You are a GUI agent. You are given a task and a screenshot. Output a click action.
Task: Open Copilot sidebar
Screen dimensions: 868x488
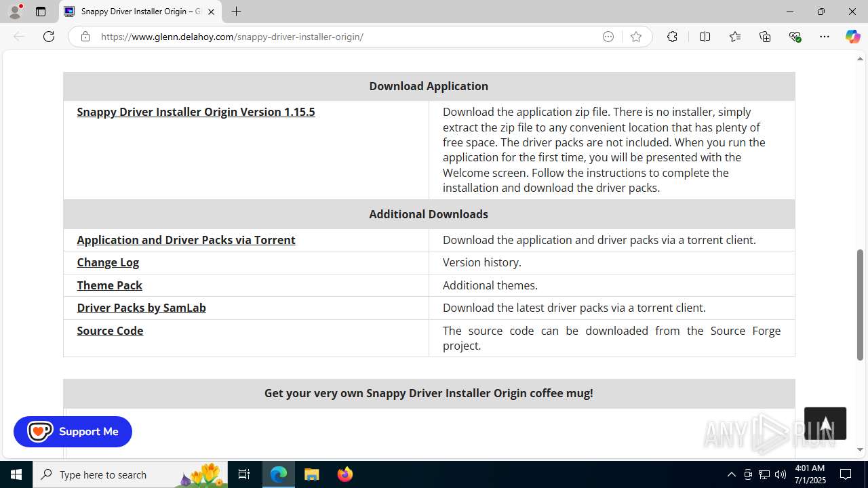coord(852,37)
